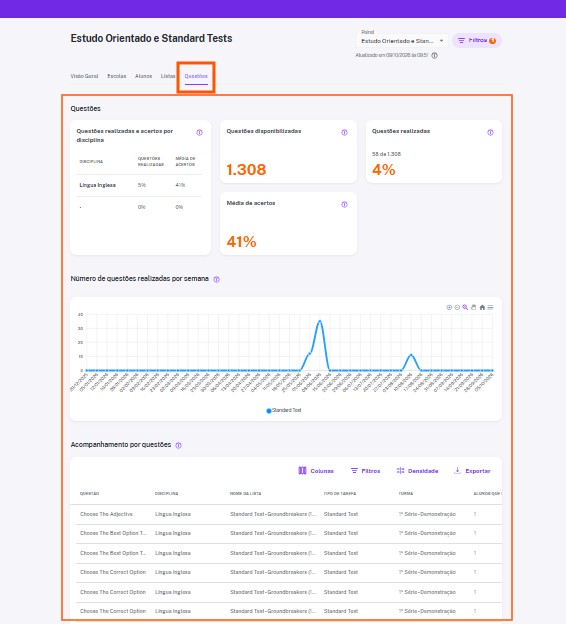
Task: Open the Visão Geral tab
Action: pyautogui.click(x=84, y=76)
